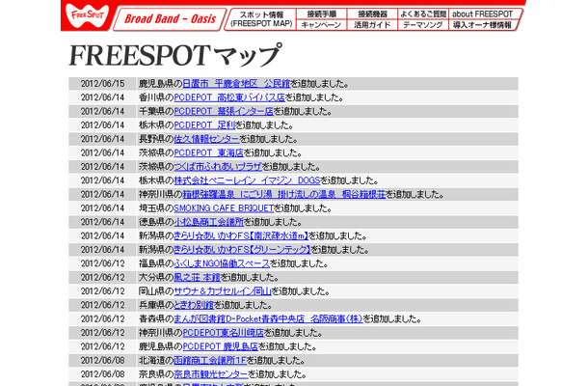The width and height of the screenshot is (588, 386).
Task: Open the キャンペーン menu item
Action: pos(321,25)
